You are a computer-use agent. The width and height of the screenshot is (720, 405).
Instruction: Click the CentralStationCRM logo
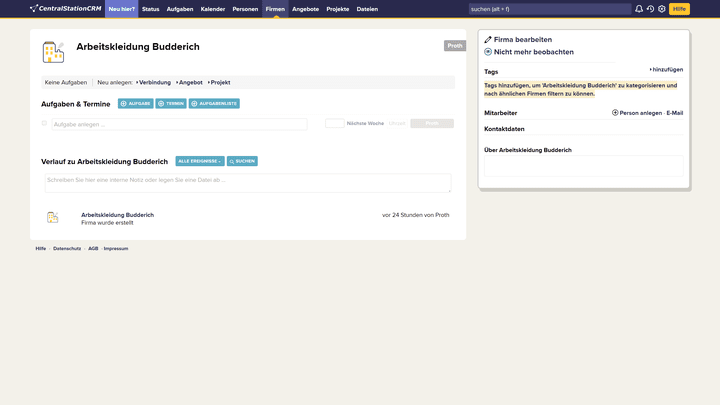[65, 8]
